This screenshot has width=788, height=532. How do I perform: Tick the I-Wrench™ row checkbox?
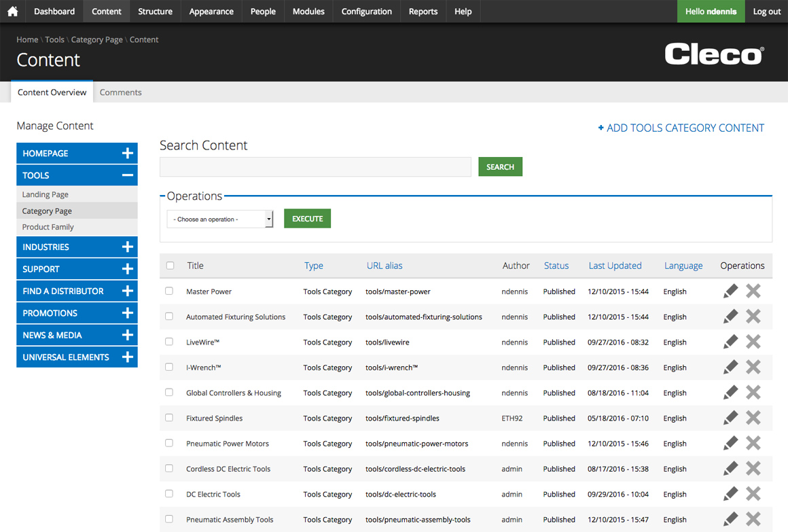pos(169,367)
